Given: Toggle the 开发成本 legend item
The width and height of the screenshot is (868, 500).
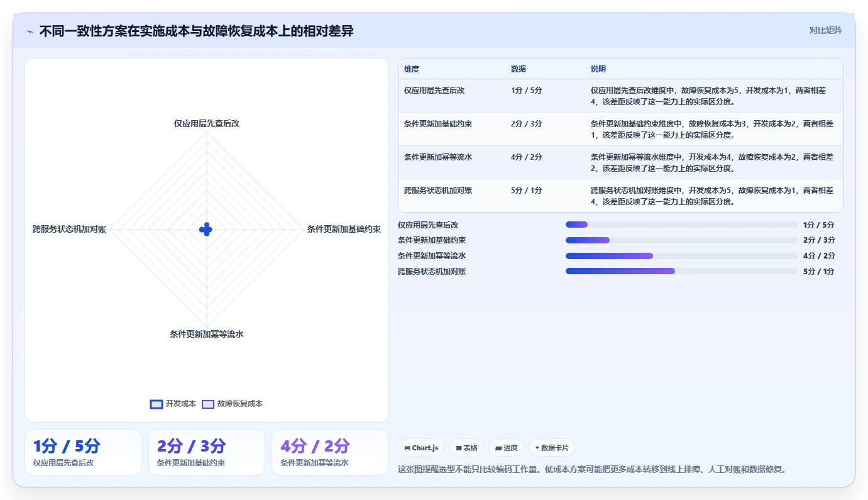Looking at the screenshot, I should [173, 404].
